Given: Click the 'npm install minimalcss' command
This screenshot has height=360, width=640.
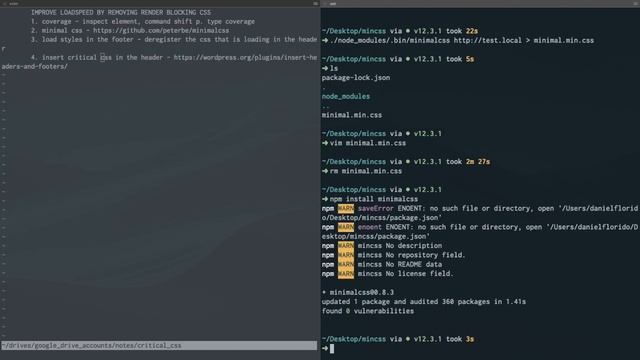Looking at the screenshot, I should (x=374, y=199).
